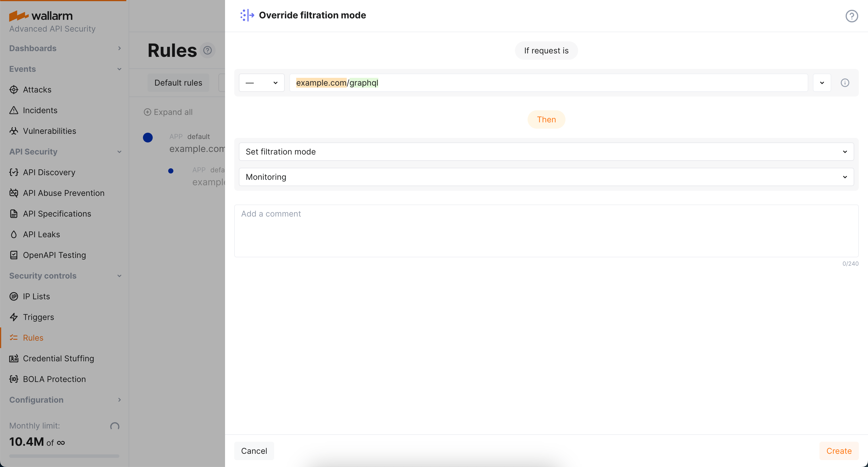
Task: Open the Attacks section icon
Action: [x=14, y=89]
